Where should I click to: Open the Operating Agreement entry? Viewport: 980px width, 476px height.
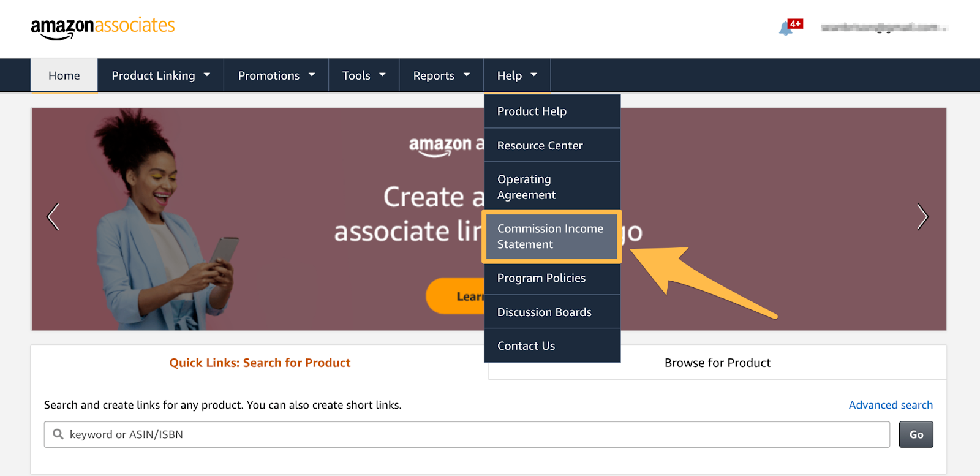tap(552, 187)
